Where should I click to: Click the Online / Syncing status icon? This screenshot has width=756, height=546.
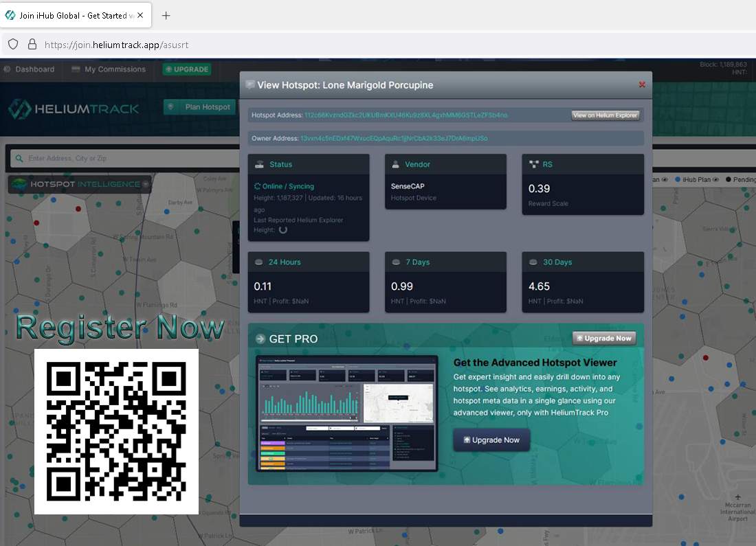257,186
